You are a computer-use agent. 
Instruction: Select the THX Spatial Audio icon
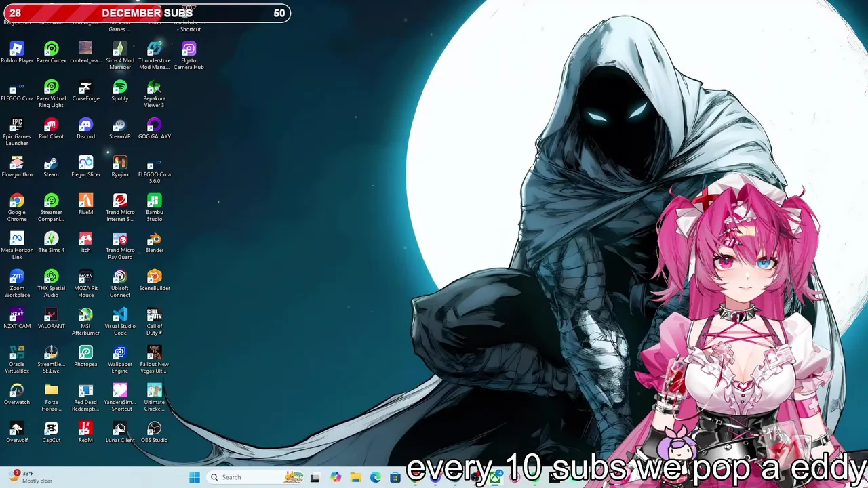point(52,283)
